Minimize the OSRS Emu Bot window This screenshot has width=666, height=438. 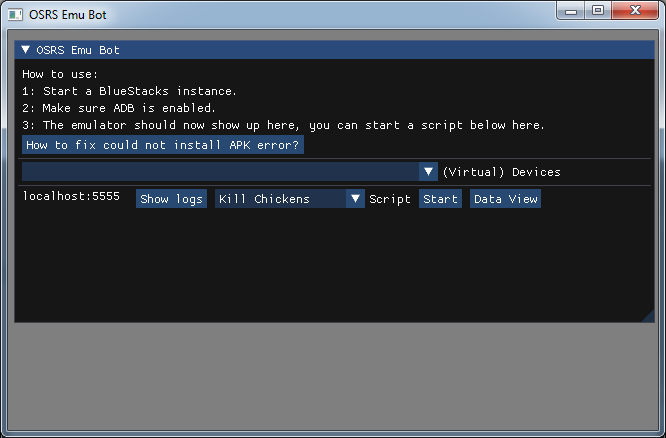pyautogui.click(x=571, y=10)
